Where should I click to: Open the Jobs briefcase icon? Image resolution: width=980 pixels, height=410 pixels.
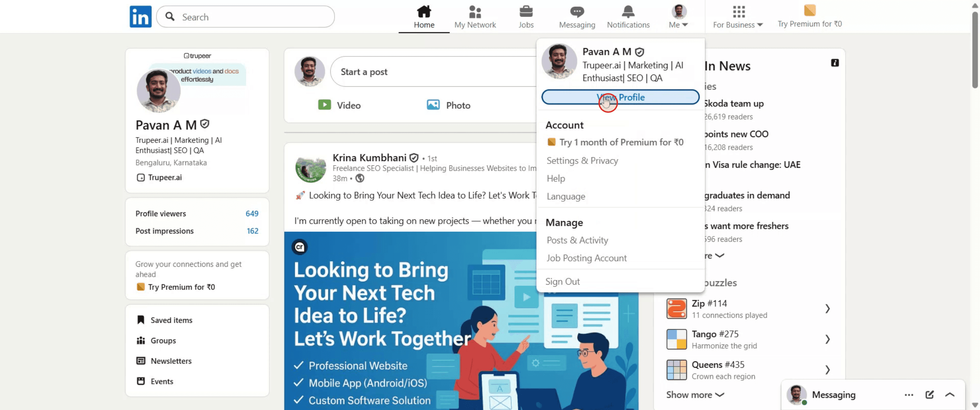tap(526, 12)
